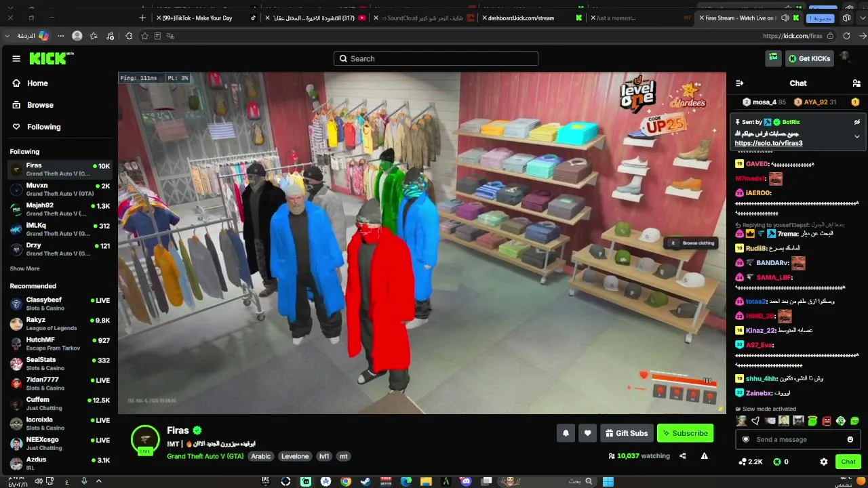
Task: Open IMLKq channel in Following list
Action: (60, 229)
